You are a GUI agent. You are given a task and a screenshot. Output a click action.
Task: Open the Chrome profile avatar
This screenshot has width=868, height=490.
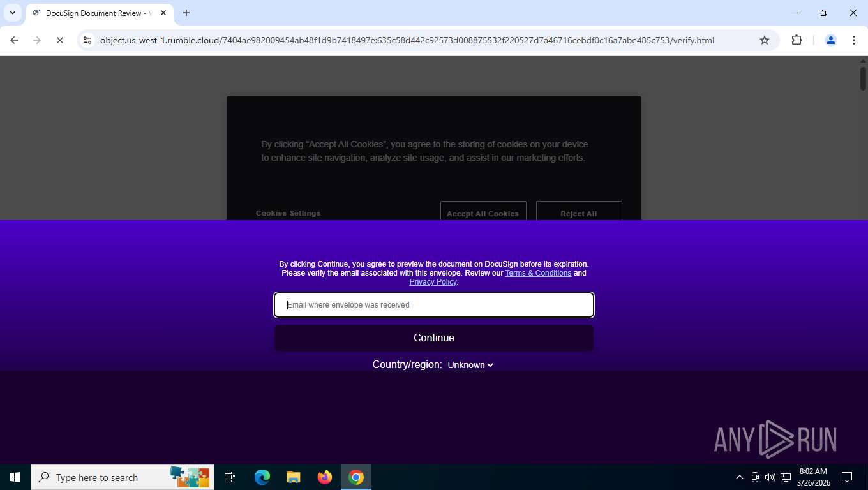click(831, 40)
